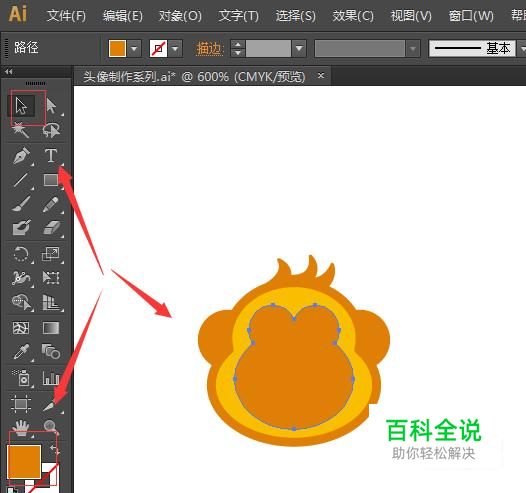
Task: Select the Rectangle tool
Action: tap(51, 180)
